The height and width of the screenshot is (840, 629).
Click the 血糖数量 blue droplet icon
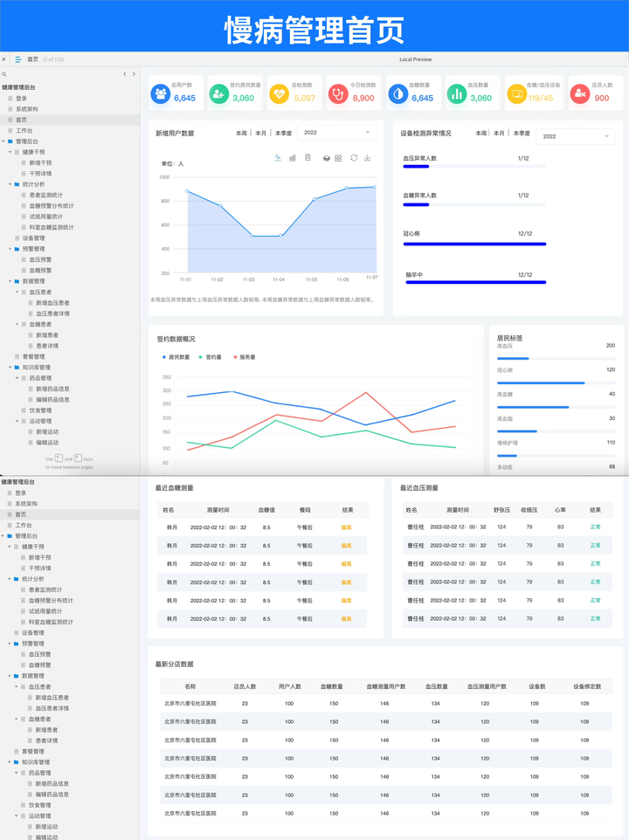397,93
